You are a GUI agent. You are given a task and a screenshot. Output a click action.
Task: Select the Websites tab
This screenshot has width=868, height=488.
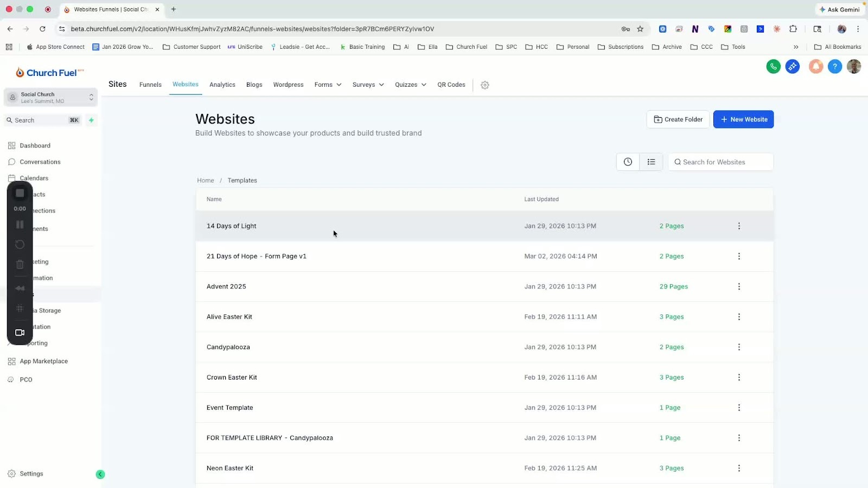tap(186, 84)
